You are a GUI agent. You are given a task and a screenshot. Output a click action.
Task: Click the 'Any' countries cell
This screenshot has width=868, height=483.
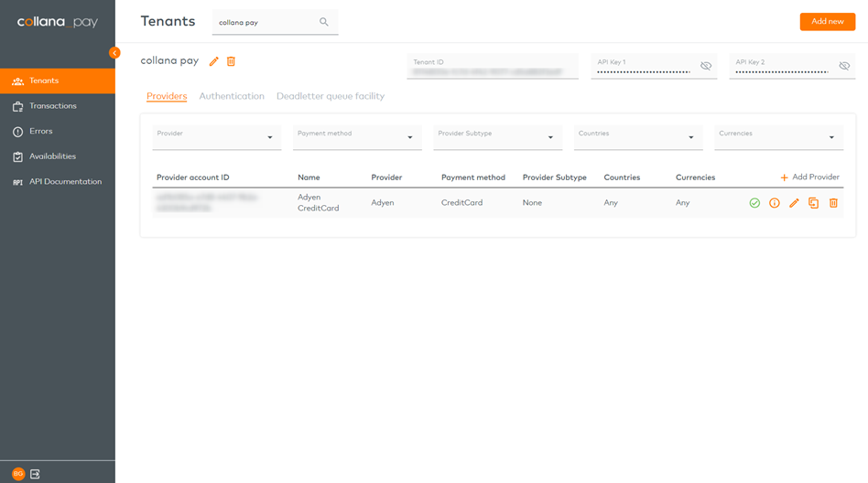[611, 202]
